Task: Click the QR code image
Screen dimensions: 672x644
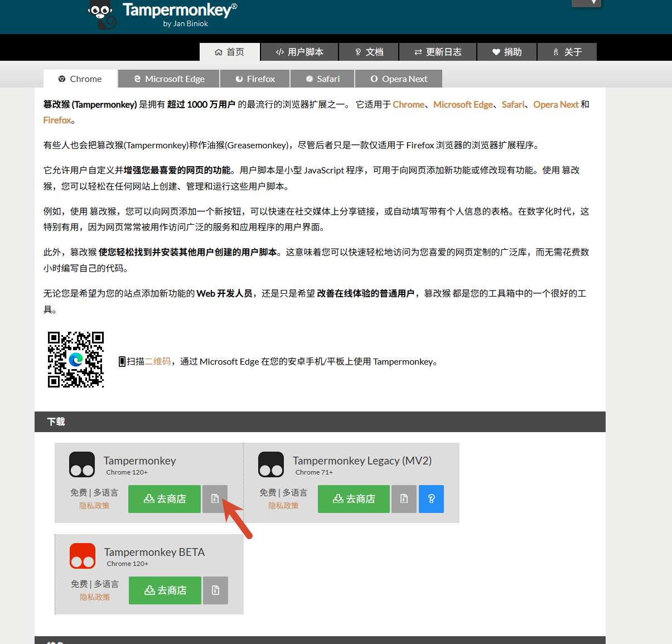Action: (76, 360)
